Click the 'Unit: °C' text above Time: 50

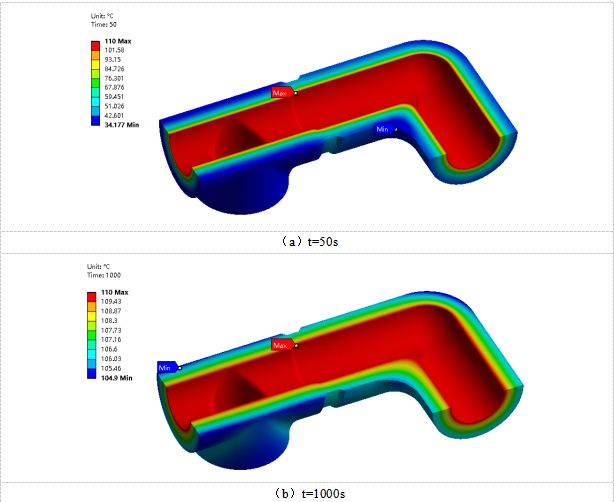point(102,16)
